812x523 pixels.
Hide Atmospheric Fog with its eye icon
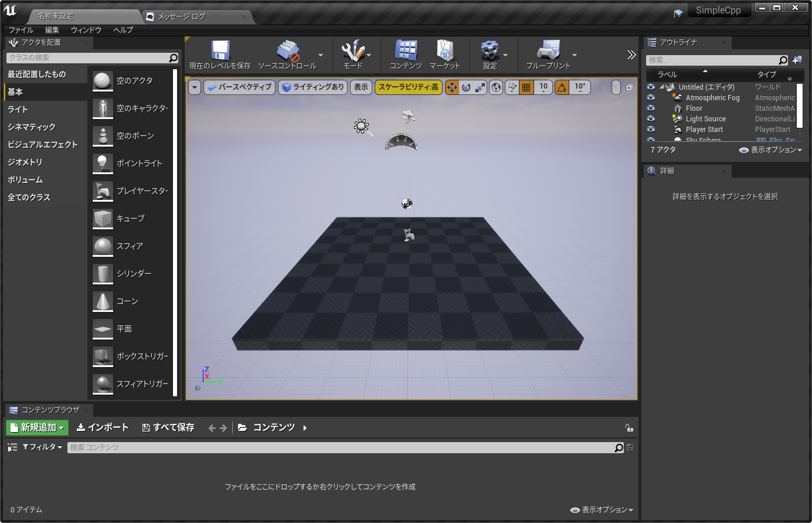tap(651, 98)
